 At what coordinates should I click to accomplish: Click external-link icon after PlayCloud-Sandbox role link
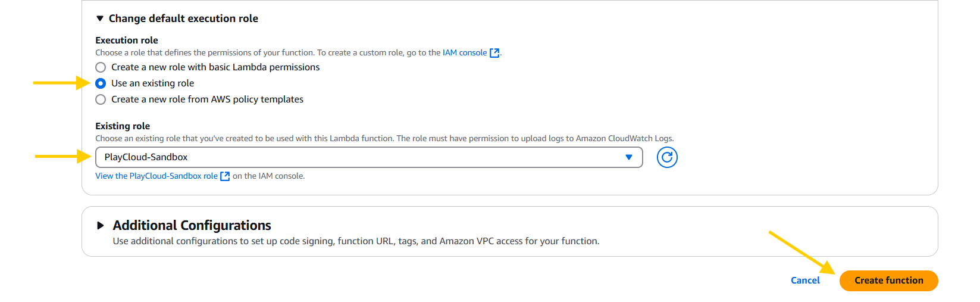pyautogui.click(x=225, y=176)
